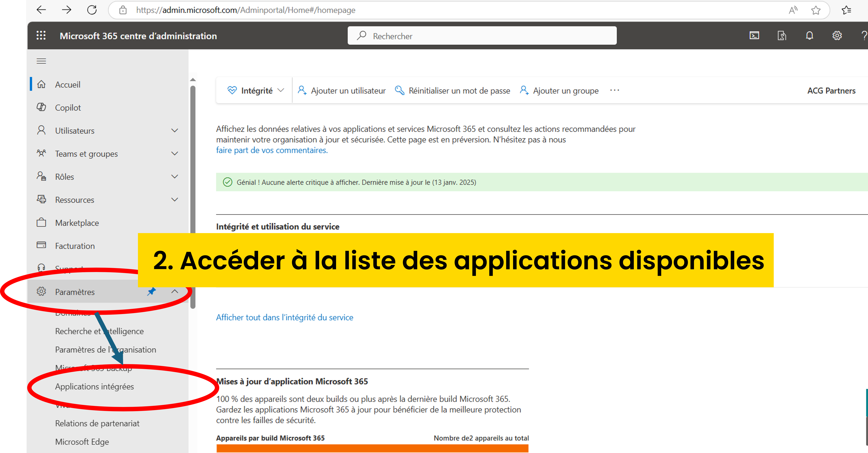Screen dimensions: 868x453
Task: Open the app launcher waffle icon
Action: click(x=41, y=36)
